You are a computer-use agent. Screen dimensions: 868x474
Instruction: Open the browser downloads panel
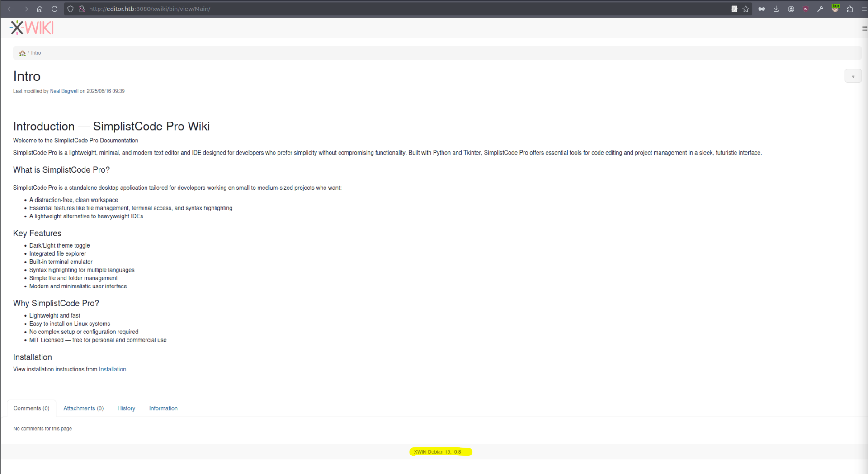coord(776,9)
